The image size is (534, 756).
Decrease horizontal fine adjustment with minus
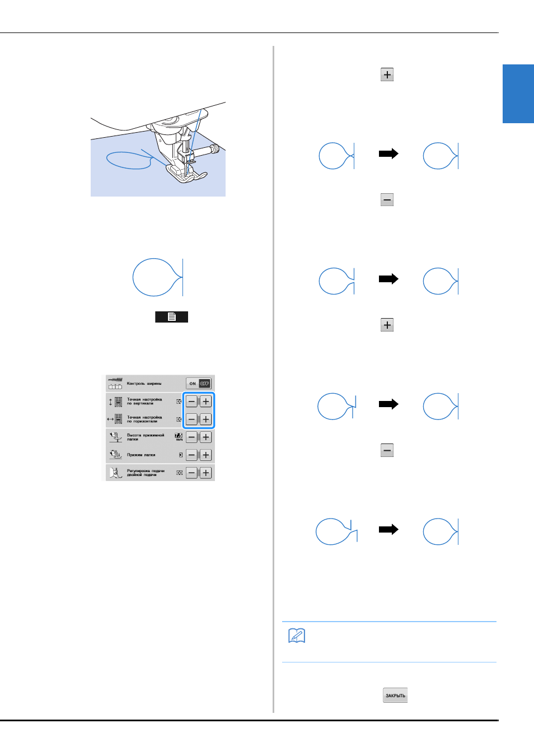[x=192, y=419]
